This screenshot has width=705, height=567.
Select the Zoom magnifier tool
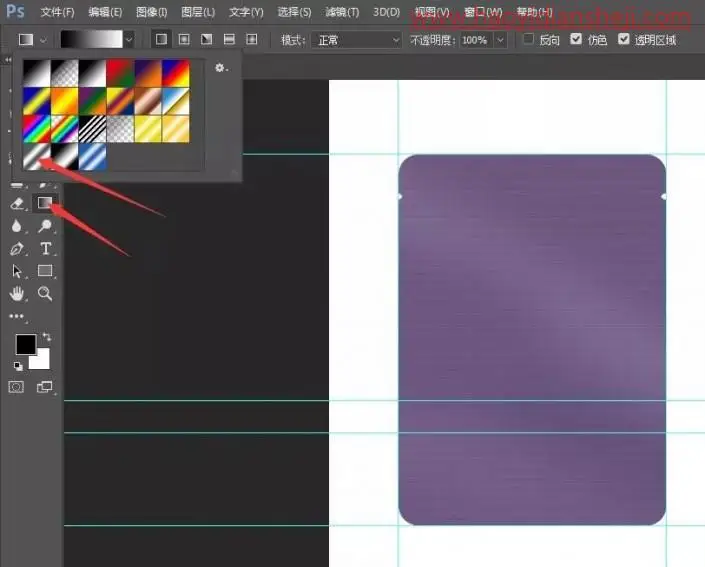pyautogui.click(x=45, y=294)
